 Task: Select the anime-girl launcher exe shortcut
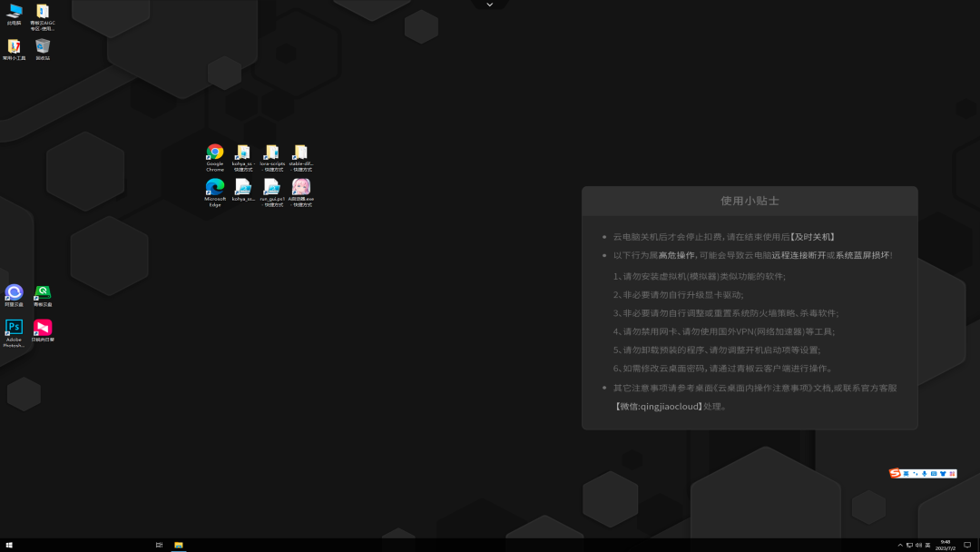[300, 192]
